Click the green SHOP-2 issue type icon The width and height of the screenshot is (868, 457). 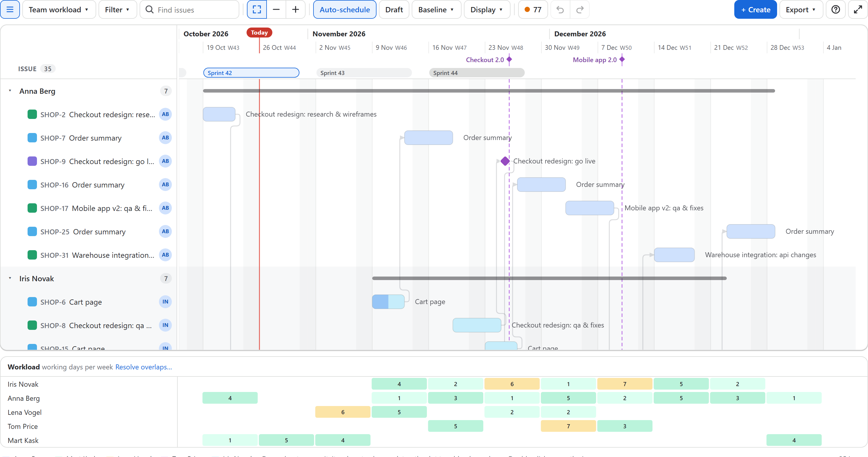(x=32, y=115)
